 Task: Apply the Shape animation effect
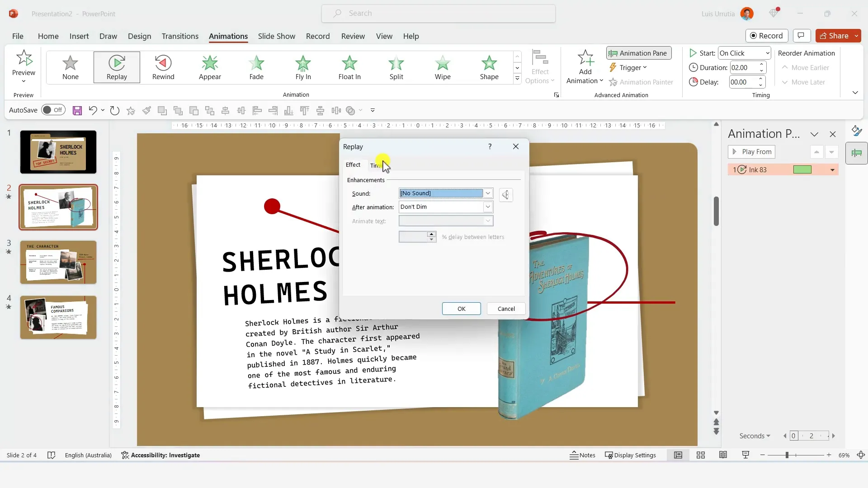489,67
